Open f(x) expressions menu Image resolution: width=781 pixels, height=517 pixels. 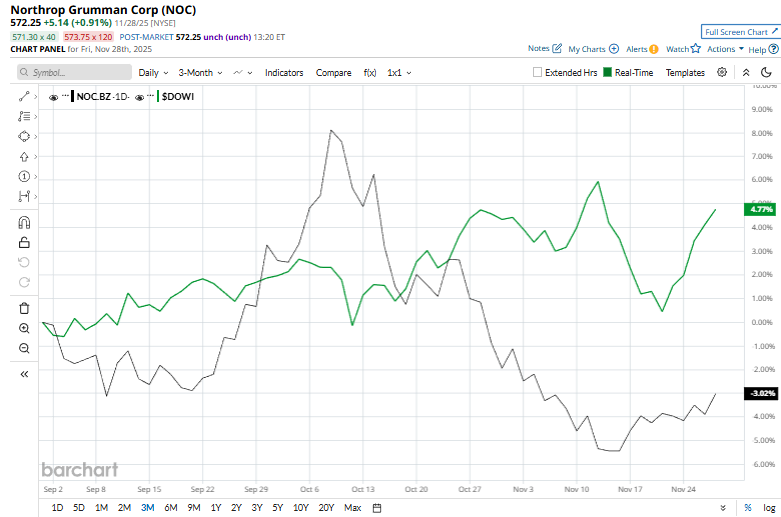(370, 73)
